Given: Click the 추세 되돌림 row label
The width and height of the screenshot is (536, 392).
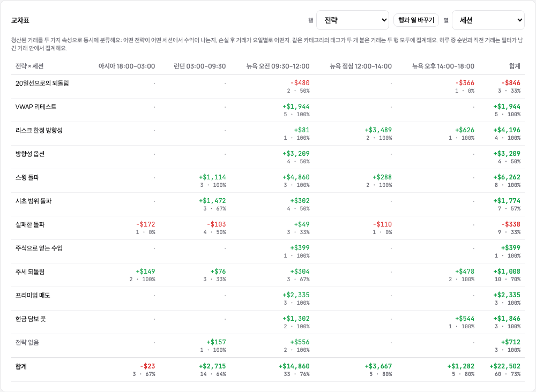Looking at the screenshot, I should pos(30,272).
